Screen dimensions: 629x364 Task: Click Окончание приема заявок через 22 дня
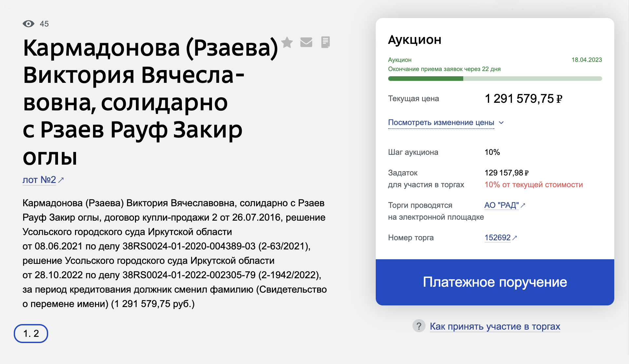click(x=444, y=69)
